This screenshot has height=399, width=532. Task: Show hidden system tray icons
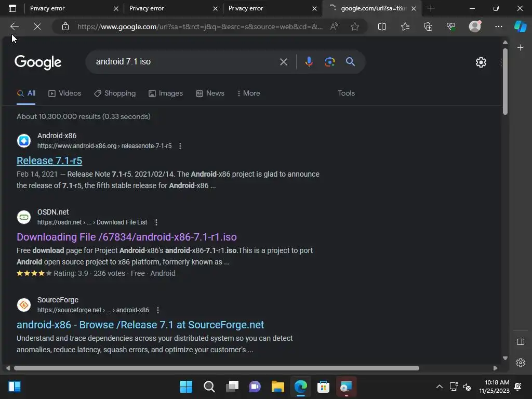click(440, 387)
